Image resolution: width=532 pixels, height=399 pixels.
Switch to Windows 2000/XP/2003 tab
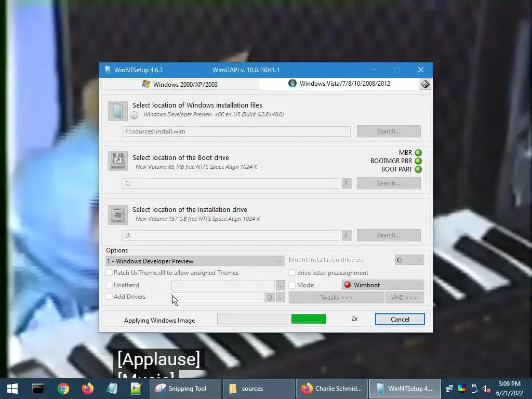click(x=179, y=84)
